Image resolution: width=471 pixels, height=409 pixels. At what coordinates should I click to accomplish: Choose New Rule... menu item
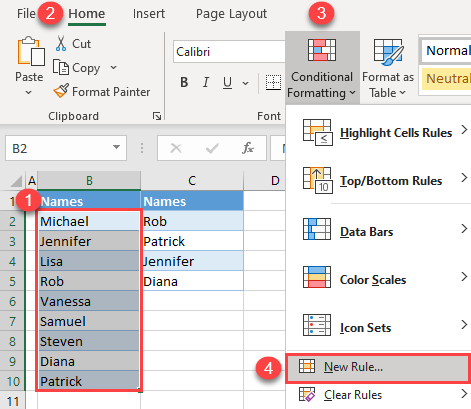pos(378,368)
